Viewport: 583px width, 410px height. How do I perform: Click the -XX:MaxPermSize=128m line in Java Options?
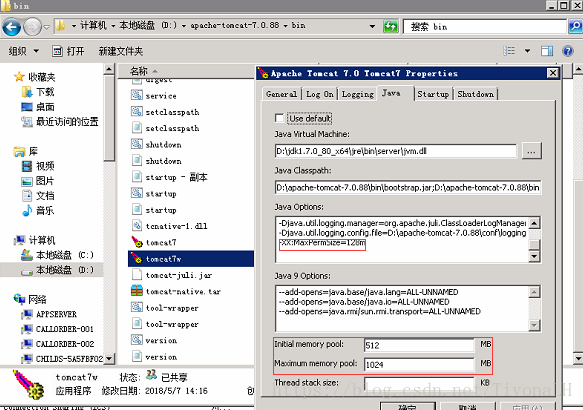pos(322,243)
